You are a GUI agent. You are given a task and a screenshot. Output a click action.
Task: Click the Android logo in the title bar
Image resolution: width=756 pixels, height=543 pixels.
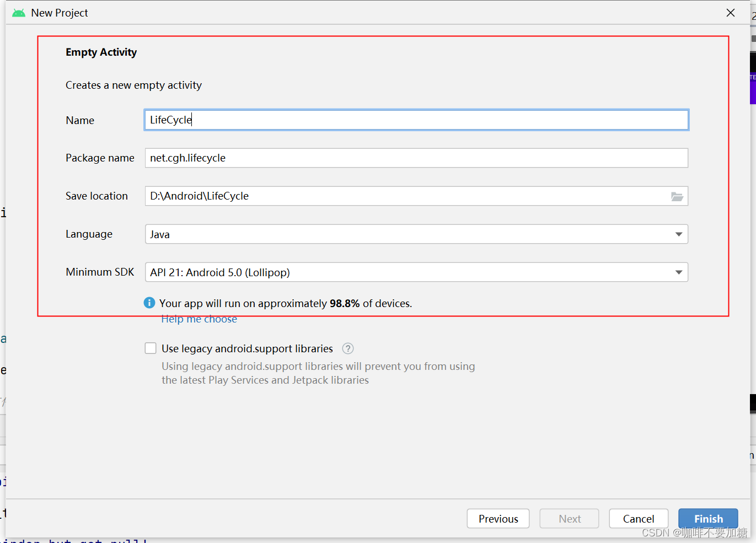click(19, 13)
